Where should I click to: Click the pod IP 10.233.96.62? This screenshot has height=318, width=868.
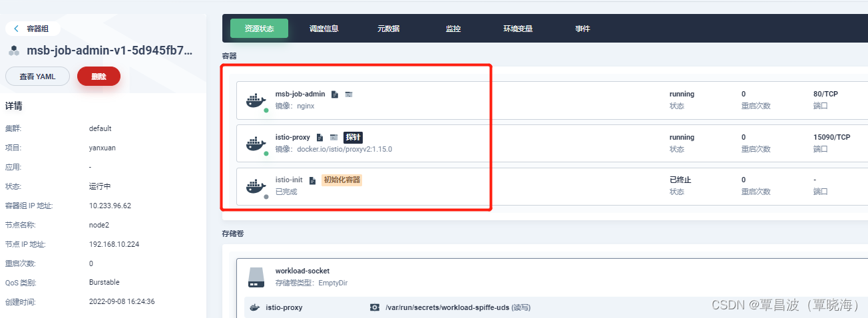click(110, 206)
